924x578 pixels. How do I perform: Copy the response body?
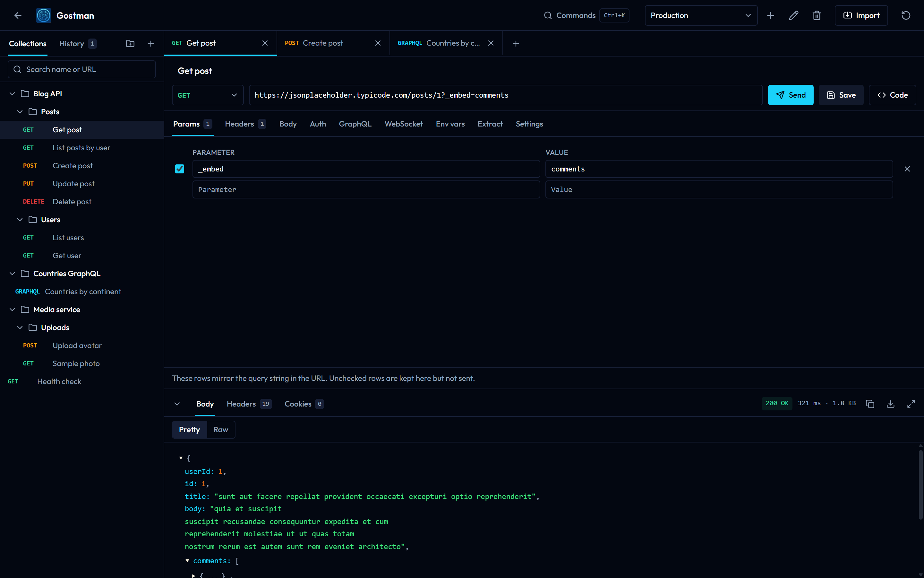click(870, 404)
